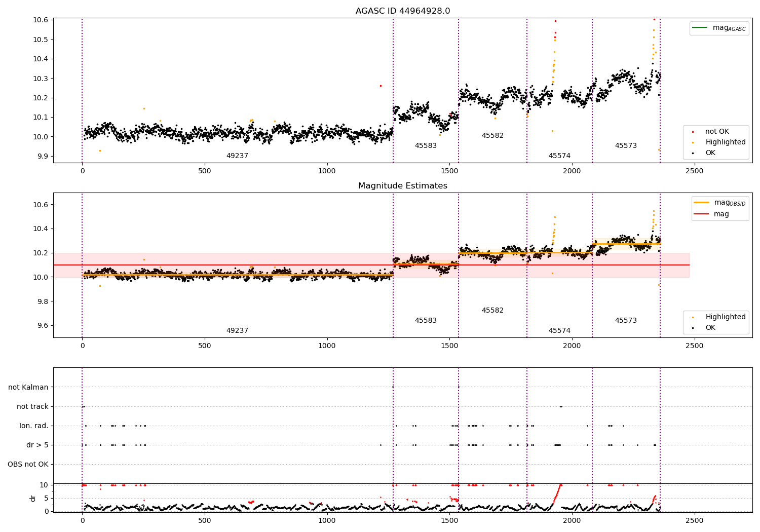Screen dimensions: 760x532
Task: Select the red 'mag' legend entry
Action: (711, 214)
